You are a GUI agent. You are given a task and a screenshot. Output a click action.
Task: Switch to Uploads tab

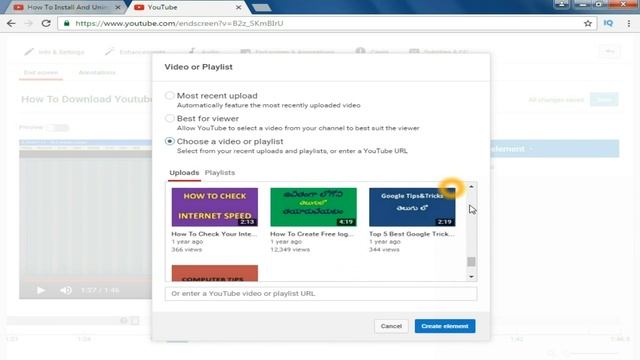pos(184,173)
